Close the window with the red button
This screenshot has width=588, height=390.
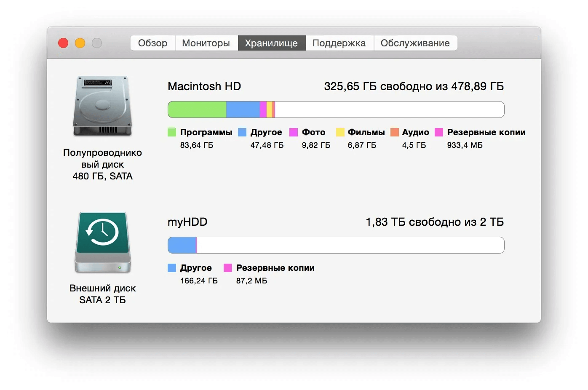pyautogui.click(x=63, y=43)
